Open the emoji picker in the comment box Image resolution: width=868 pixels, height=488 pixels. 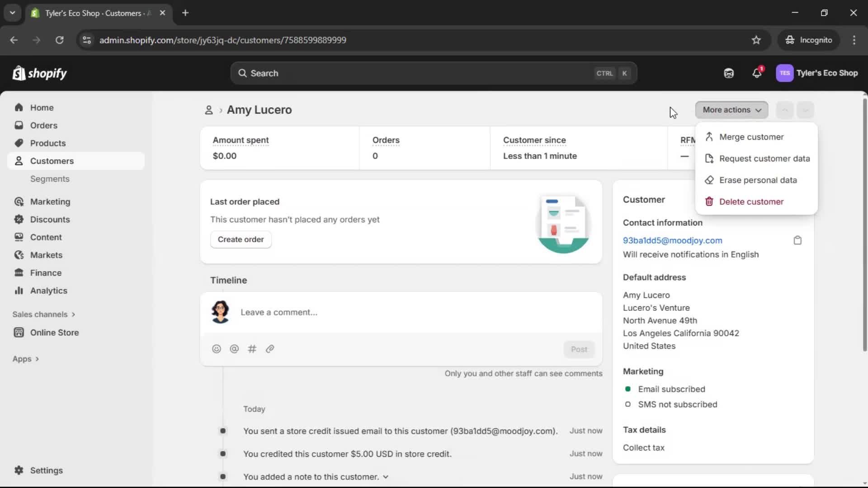[217, 349]
